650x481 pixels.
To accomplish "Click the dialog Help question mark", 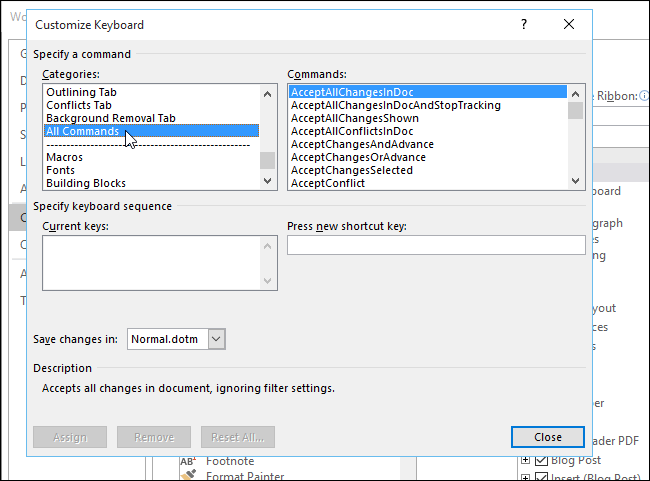I will click(x=523, y=25).
